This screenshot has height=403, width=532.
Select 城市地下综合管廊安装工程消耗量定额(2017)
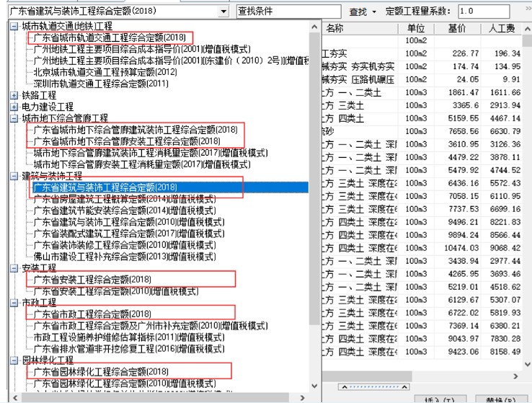pyautogui.click(x=142, y=164)
